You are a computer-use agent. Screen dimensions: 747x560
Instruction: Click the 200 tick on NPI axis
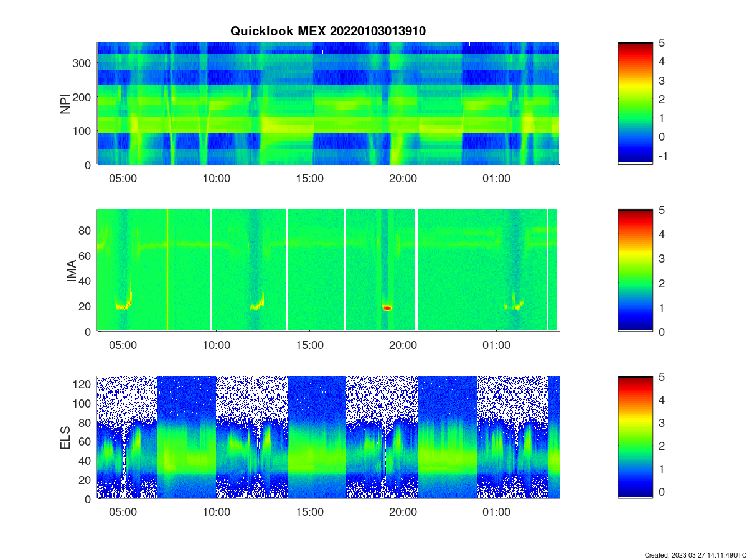pos(83,97)
